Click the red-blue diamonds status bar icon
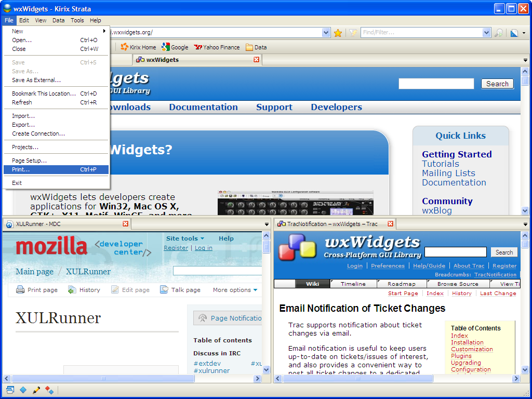 [x=49, y=390]
